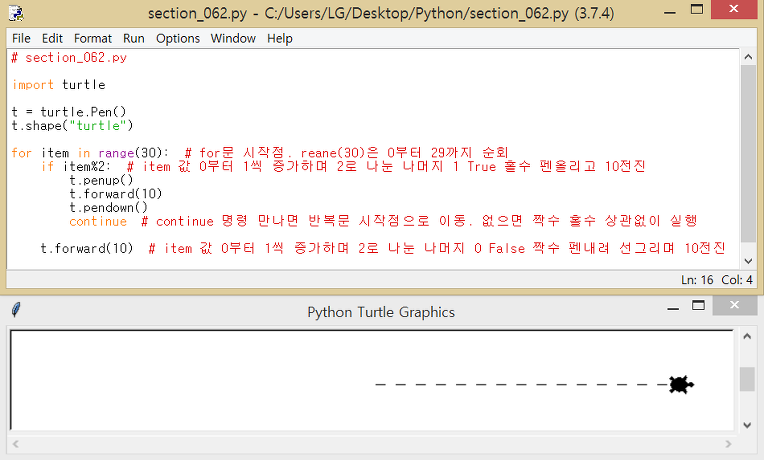Click the editor window title text
Viewport: 764px width, 460px height.
[x=381, y=13]
